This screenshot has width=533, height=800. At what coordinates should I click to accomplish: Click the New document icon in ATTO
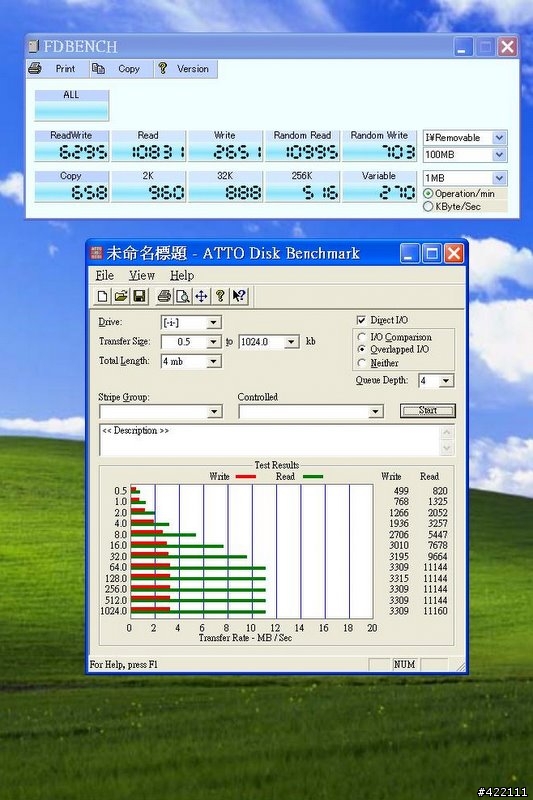[102, 296]
